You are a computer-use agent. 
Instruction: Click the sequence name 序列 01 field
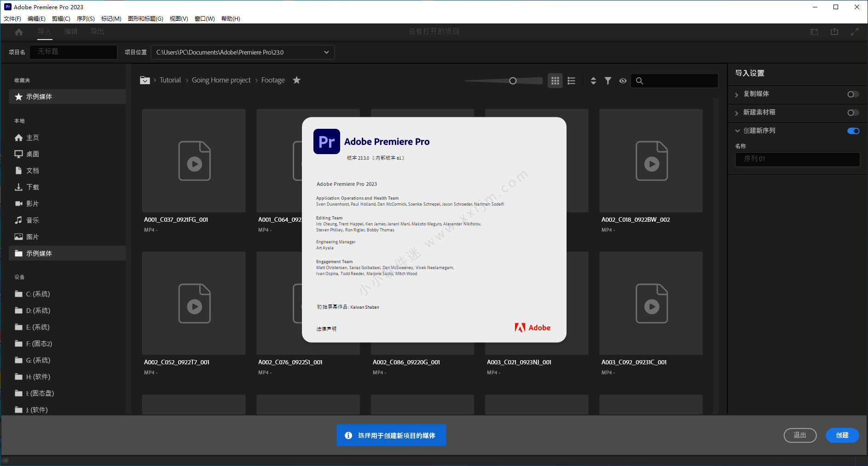798,159
